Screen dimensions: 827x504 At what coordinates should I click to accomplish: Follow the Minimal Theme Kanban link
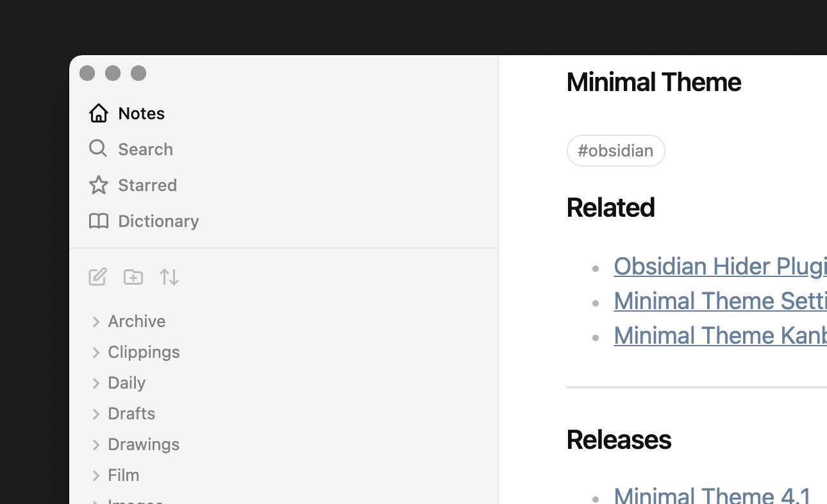(x=719, y=335)
